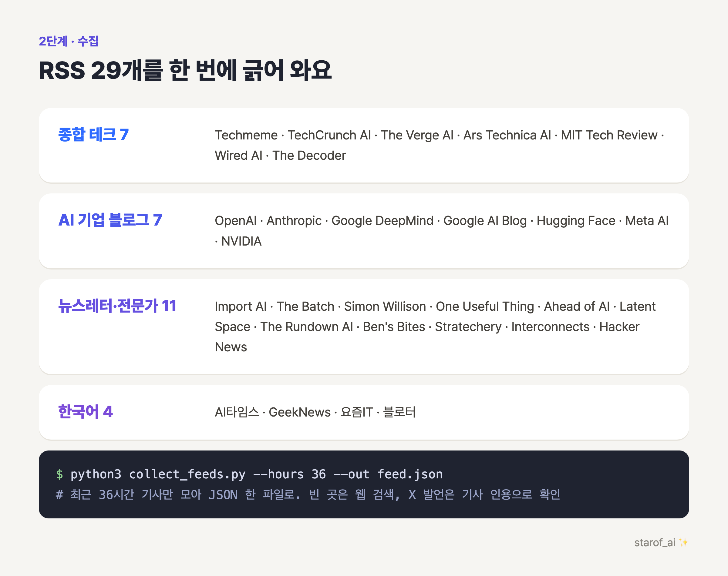Click 'NVIDIA' source name
The image size is (728, 576).
[241, 241]
